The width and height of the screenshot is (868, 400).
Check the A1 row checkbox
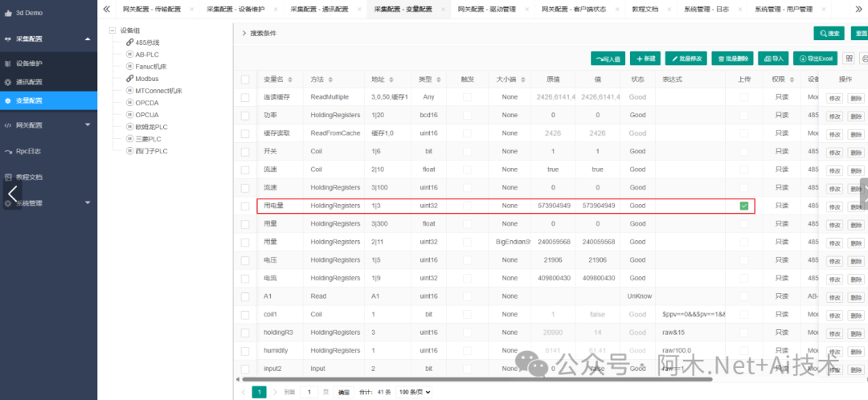point(245,296)
